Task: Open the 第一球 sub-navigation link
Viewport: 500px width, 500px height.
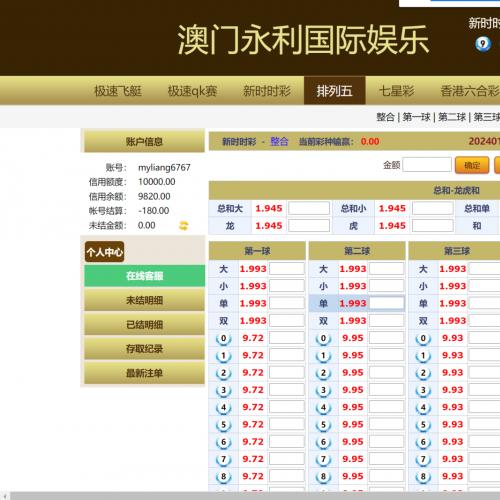Action: (x=416, y=117)
